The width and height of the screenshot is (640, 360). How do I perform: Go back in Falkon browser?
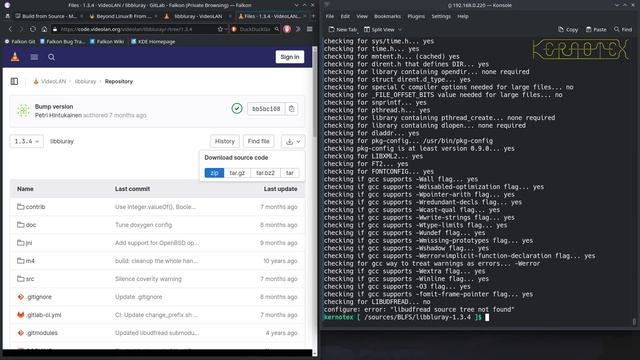(x=11, y=29)
